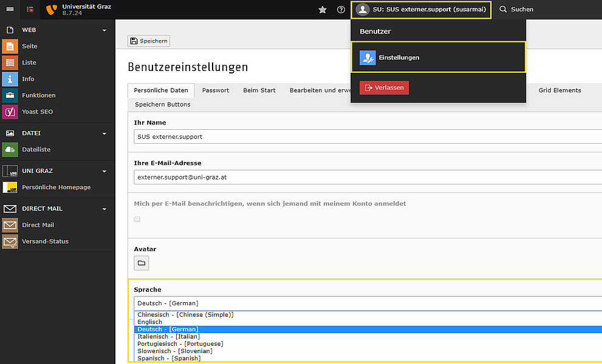
Task: Collapse the DIRECT MAIL module group
Action: click(x=104, y=209)
